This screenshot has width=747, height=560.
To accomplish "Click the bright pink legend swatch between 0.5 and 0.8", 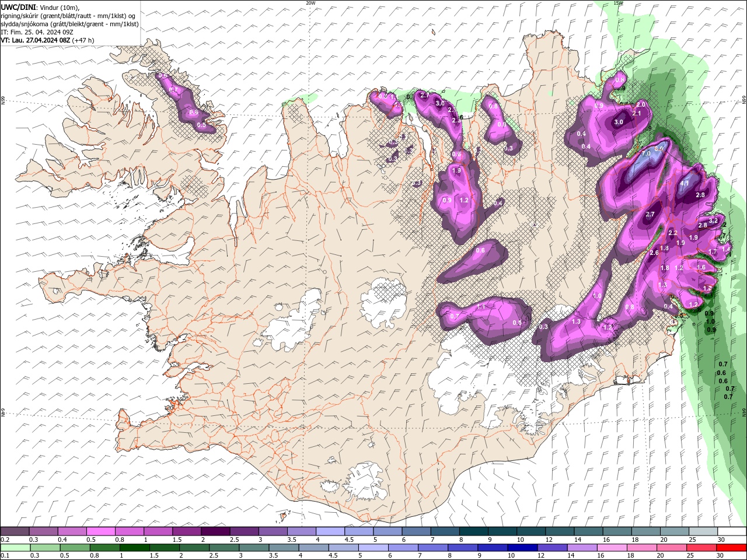I will pyautogui.click(x=100, y=531).
